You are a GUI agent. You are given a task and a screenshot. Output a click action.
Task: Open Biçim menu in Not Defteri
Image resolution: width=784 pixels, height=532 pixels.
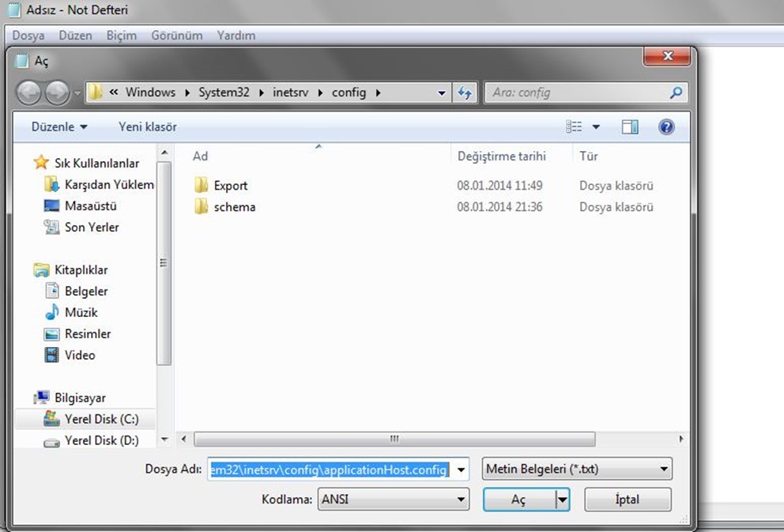pyautogui.click(x=122, y=36)
